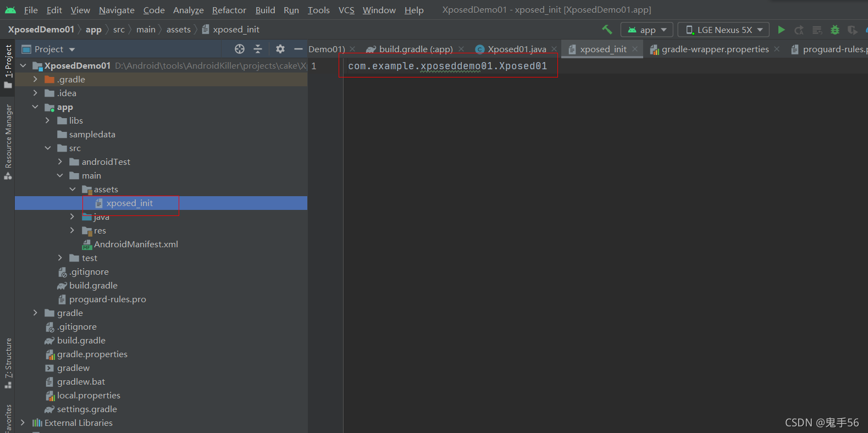Hide the Project panel with minus icon

click(x=298, y=49)
